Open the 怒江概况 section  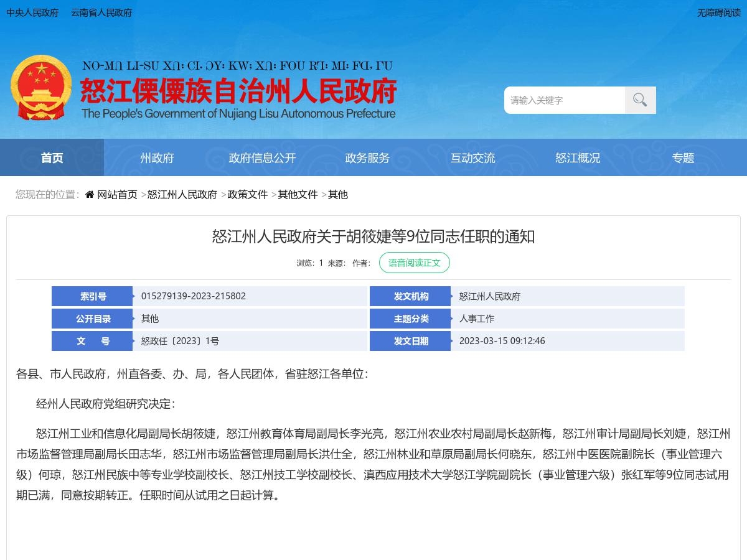click(x=578, y=158)
